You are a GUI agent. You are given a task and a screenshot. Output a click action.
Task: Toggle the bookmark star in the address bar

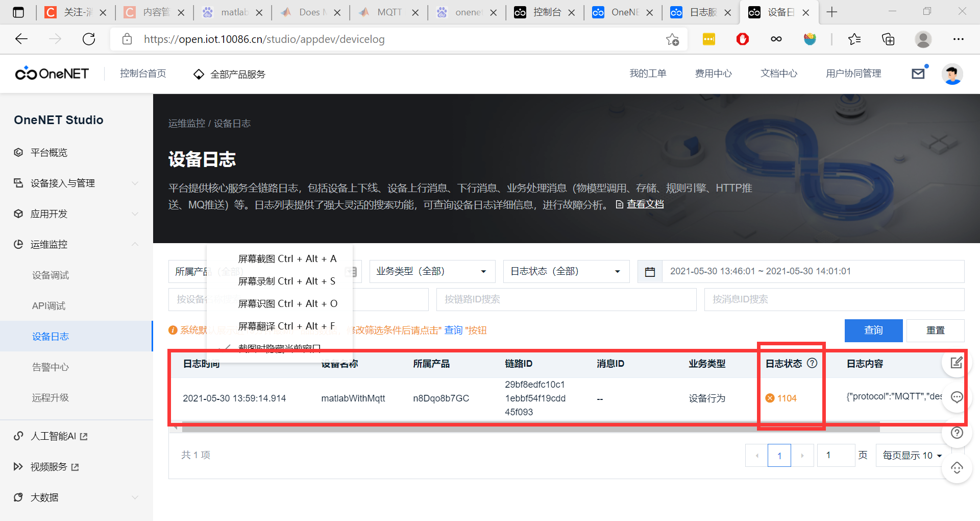tap(673, 39)
